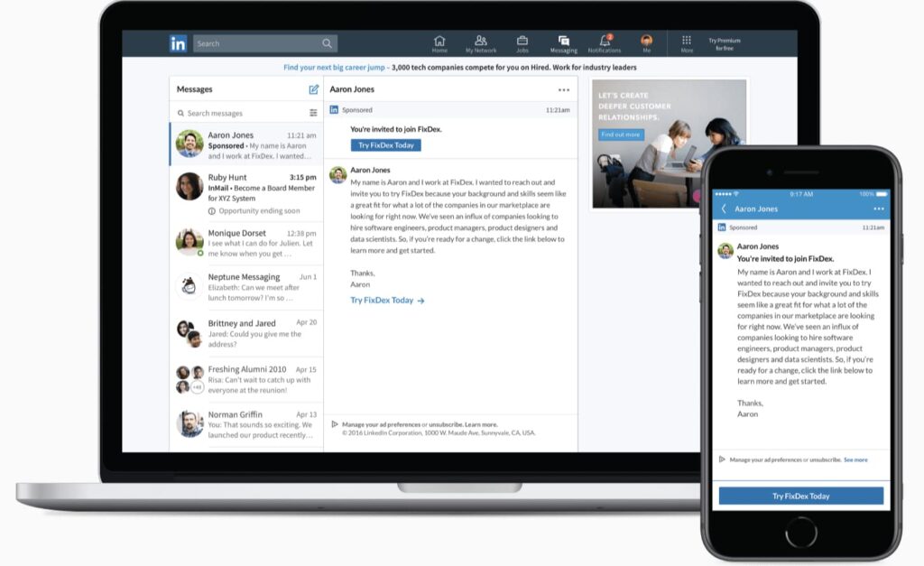Click the 'Messages' panel title
924x566 pixels.
(195, 89)
